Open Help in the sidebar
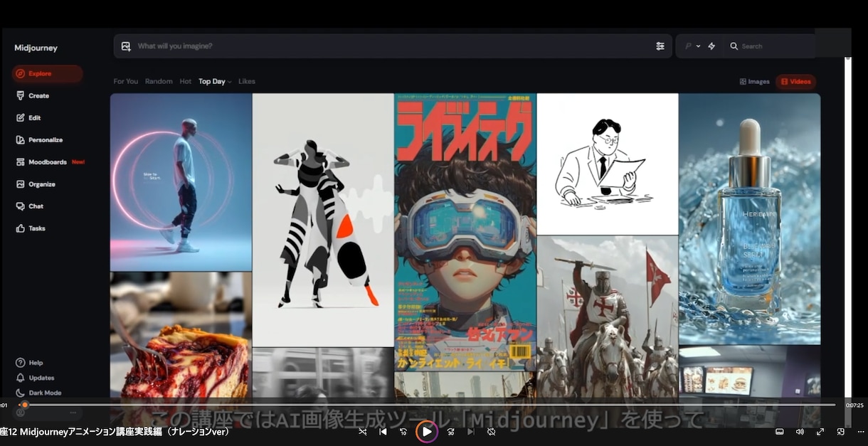 tap(29, 362)
